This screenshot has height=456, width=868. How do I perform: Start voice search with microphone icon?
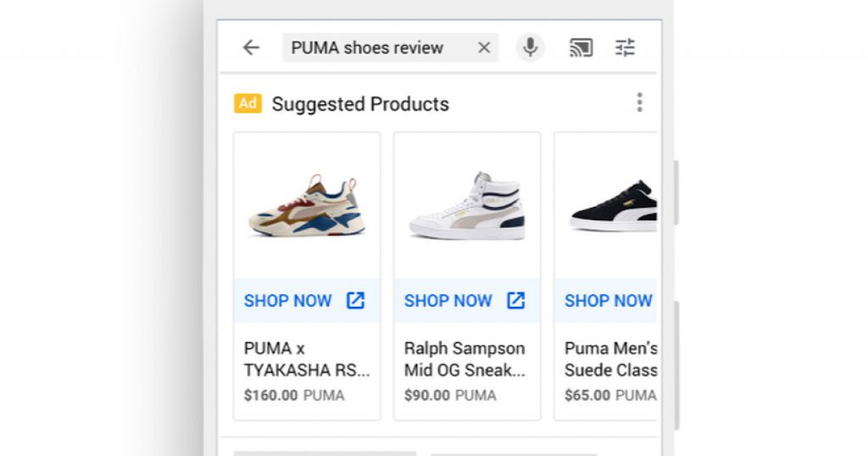tap(531, 47)
